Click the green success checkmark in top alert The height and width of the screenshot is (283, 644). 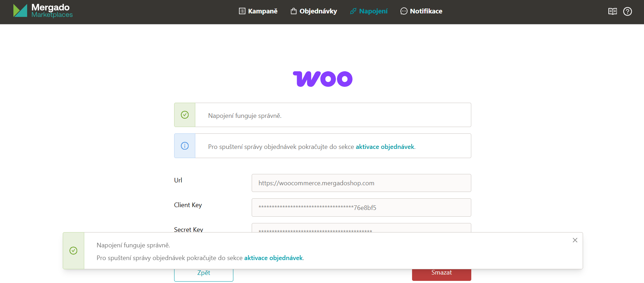(x=185, y=115)
